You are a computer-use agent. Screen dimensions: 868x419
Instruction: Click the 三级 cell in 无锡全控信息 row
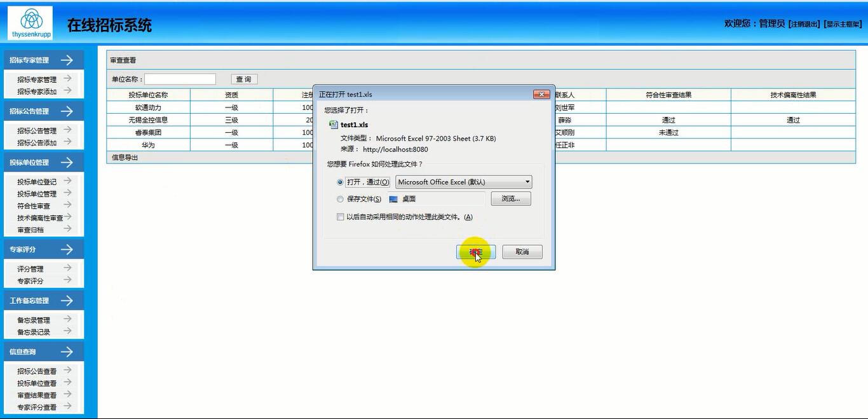[231, 120]
